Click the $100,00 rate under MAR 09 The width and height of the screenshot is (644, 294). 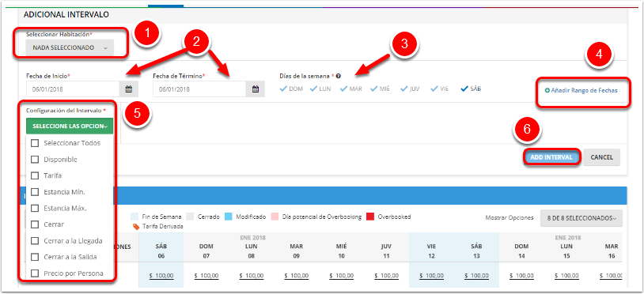297,276
